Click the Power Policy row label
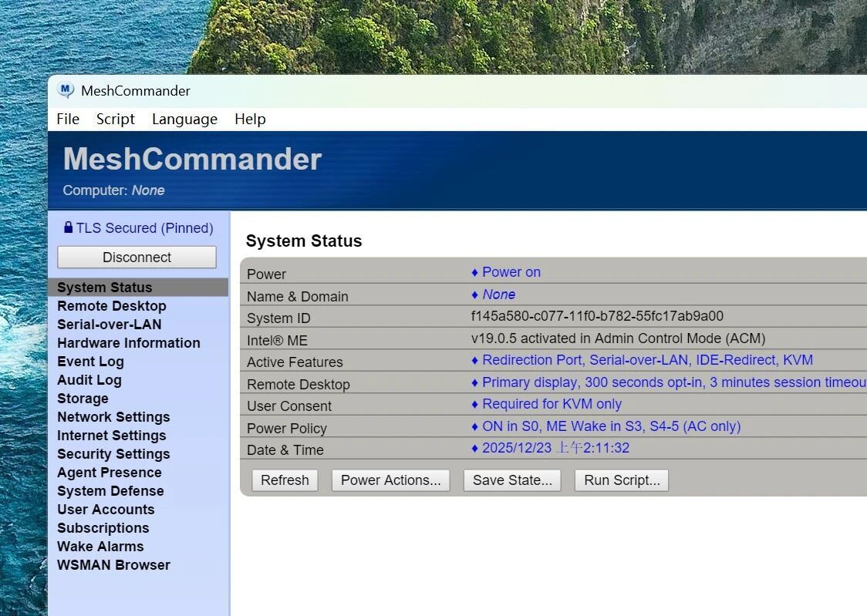This screenshot has height=616, width=867. tap(286, 429)
